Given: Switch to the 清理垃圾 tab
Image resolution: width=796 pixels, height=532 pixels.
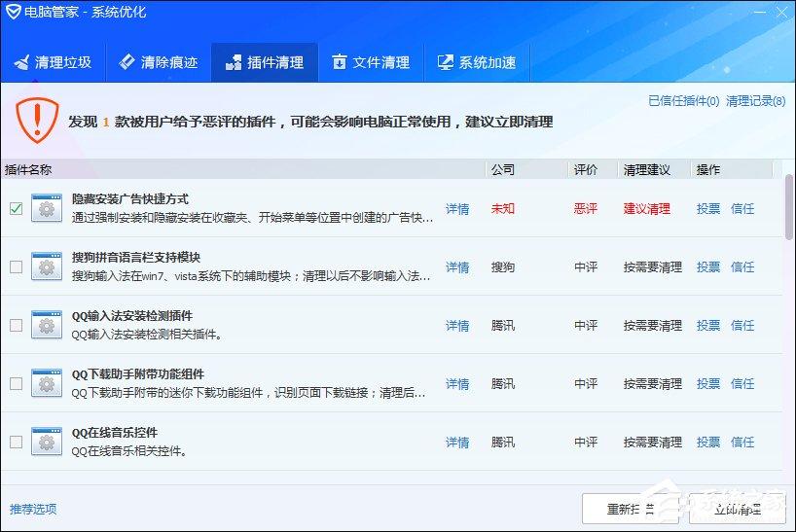Looking at the screenshot, I should pos(53,62).
